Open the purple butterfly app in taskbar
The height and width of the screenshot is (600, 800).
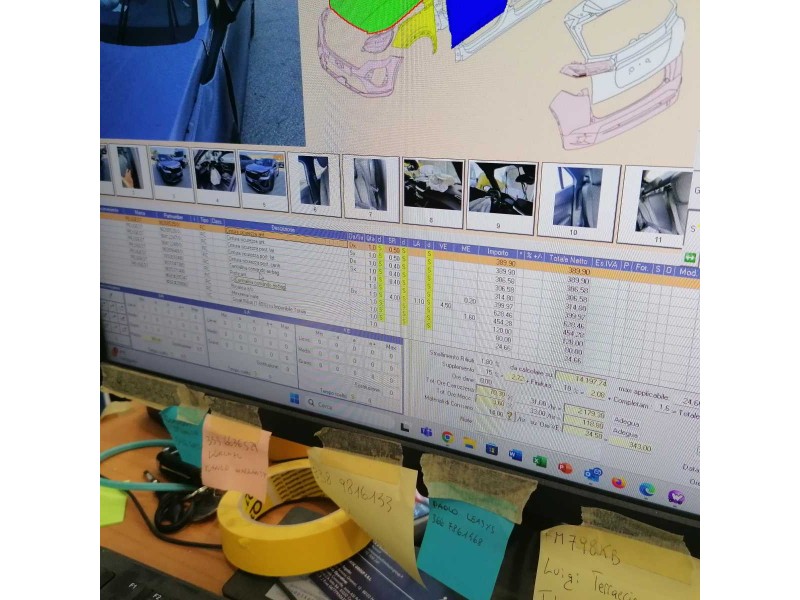676,497
